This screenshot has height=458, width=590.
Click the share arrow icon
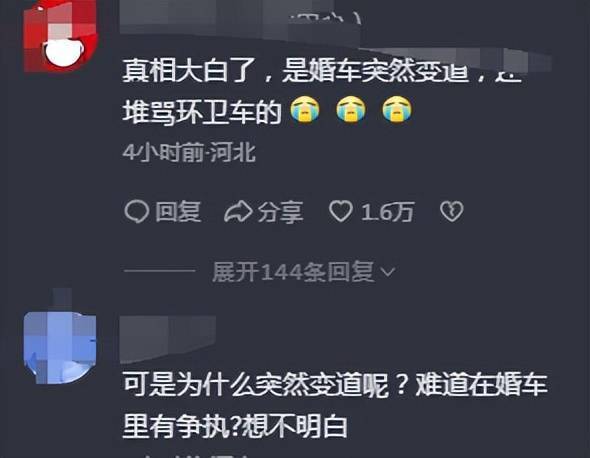tap(238, 212)
